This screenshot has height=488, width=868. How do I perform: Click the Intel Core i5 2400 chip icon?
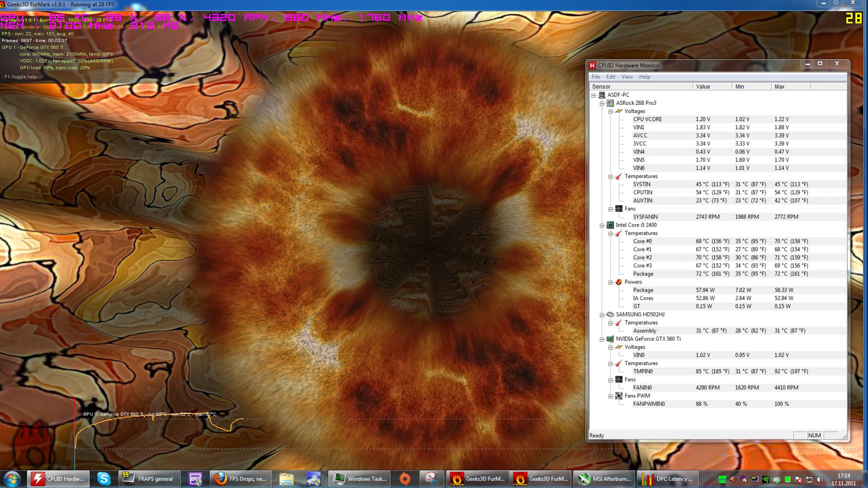coord(610,225)
